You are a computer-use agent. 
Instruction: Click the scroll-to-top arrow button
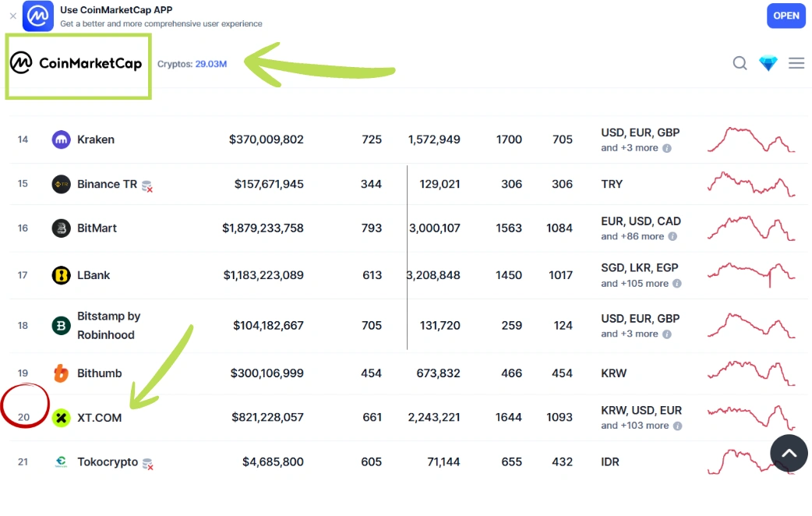tap(789, 454)
